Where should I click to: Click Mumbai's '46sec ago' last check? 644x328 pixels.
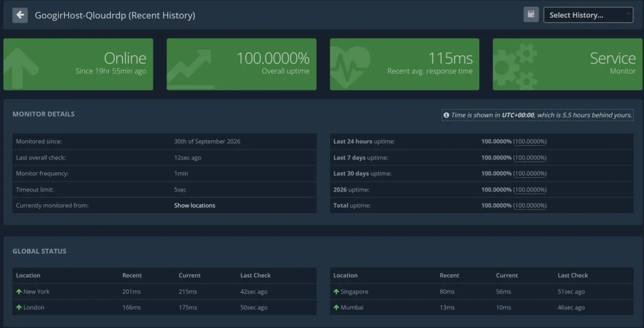571,307
